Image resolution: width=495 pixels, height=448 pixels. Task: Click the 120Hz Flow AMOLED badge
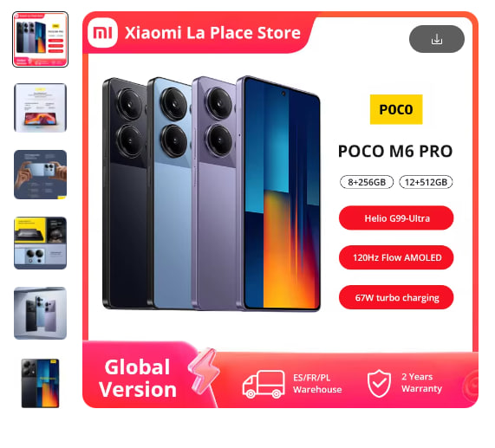click(396, 257)
